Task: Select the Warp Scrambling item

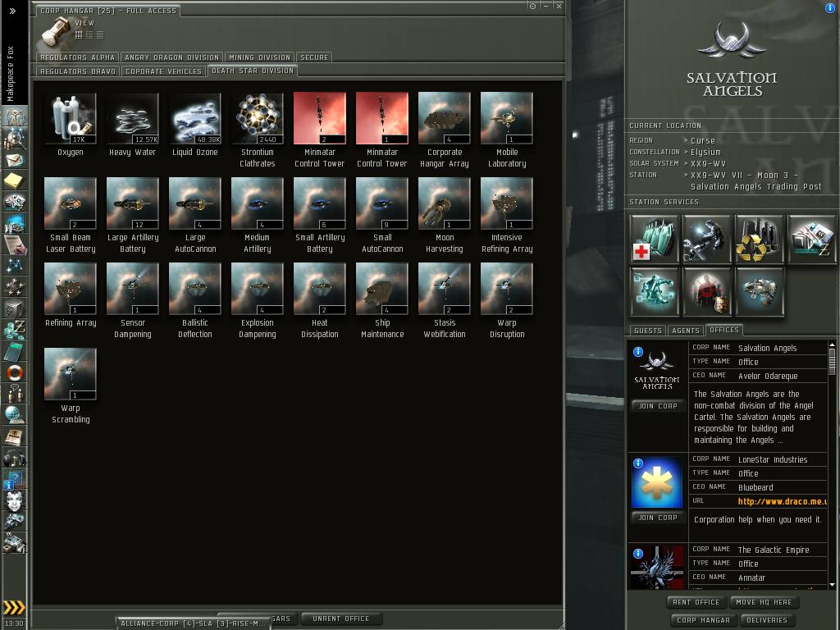Action: pos(71,387)
